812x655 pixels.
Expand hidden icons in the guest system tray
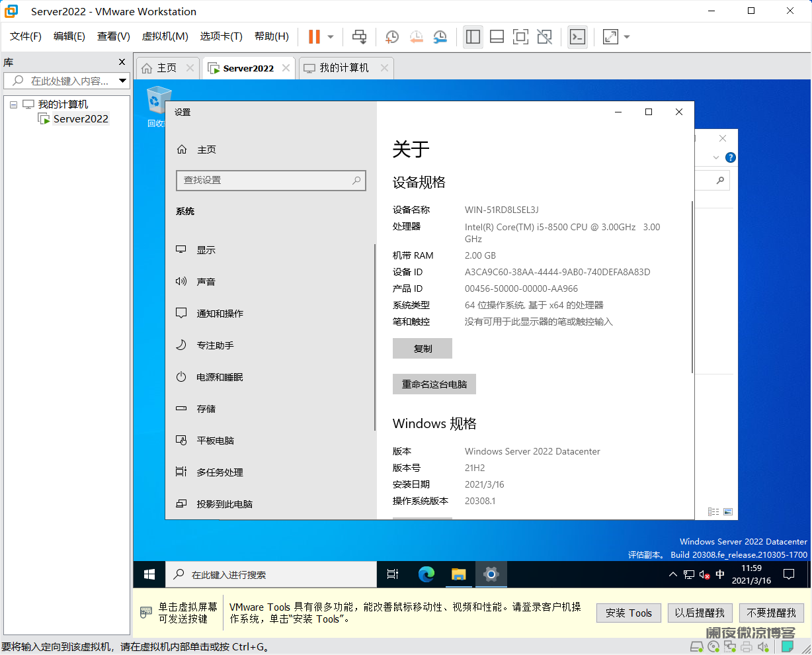pyautogui.click(x=673, y=574)
